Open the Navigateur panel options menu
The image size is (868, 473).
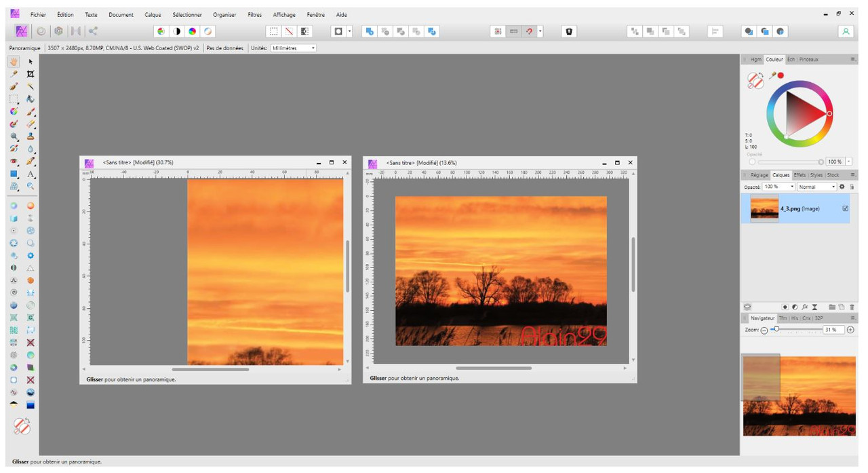coord(852,318)
